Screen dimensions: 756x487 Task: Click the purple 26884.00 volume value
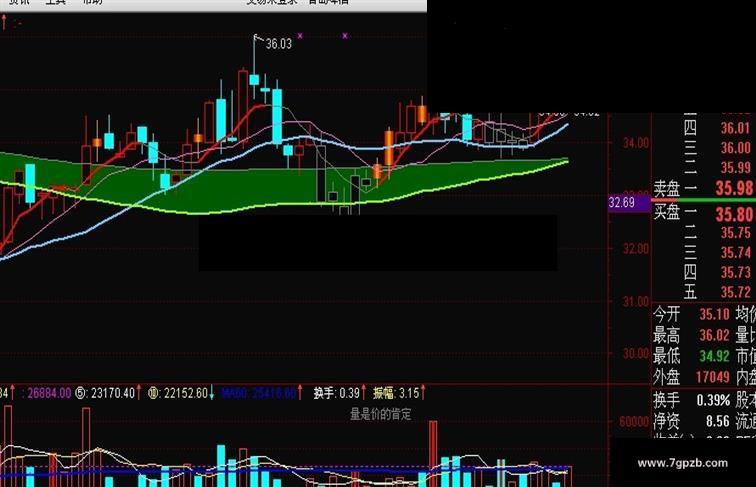click(49, 393)
